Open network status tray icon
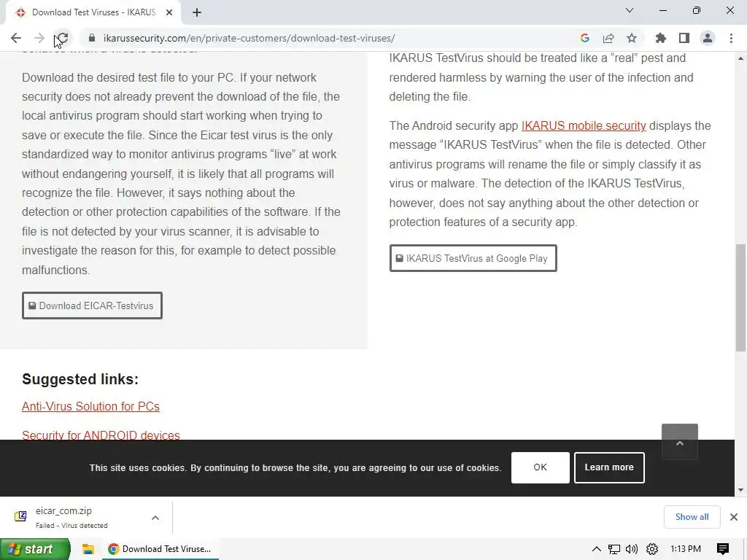Screen dimensions: 747x560 coord(614,549)
